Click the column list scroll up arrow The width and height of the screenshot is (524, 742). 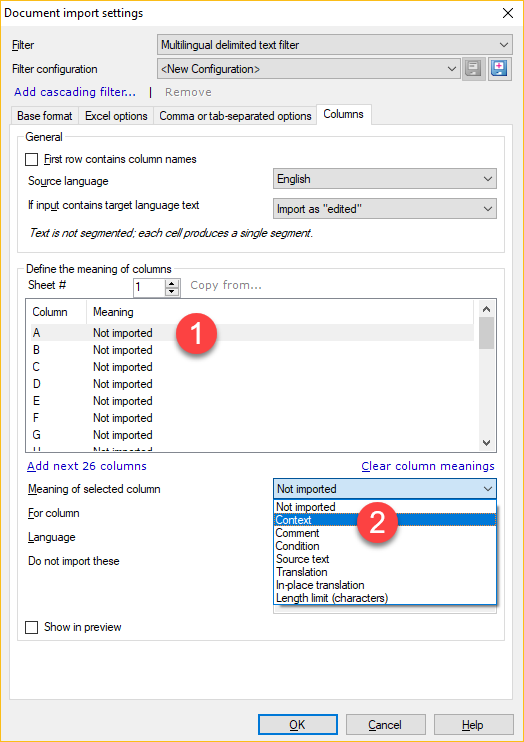tap(486, 309)
